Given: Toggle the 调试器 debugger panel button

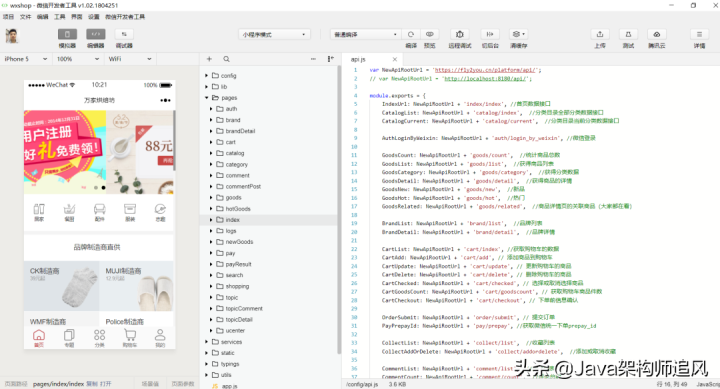Looking at the screenshot, I should coord(124,34).
